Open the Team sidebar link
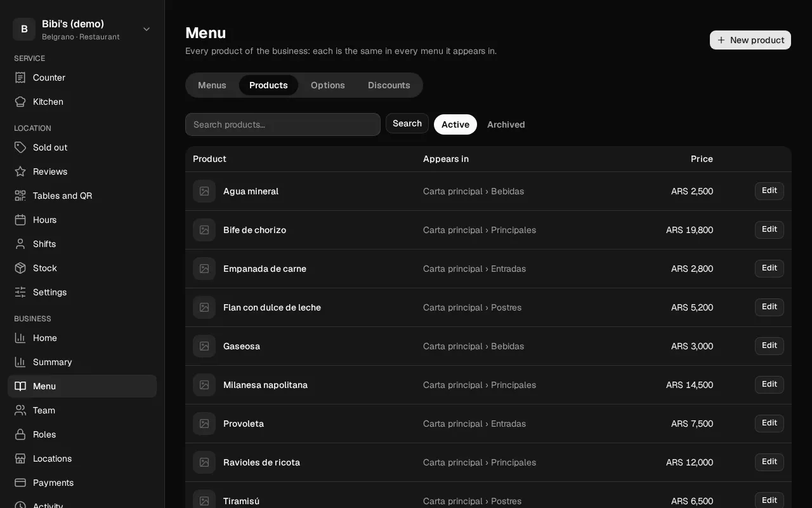The height and width of the screenshot is (508, 812). [82, 410]
